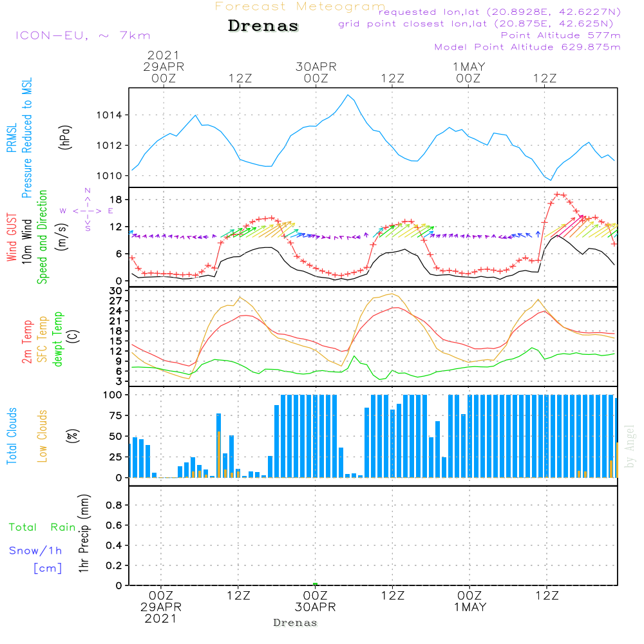Click the small green rain marker at 30APR 00Z
This screenshot has height=644, width=644.
pos(315,584)
